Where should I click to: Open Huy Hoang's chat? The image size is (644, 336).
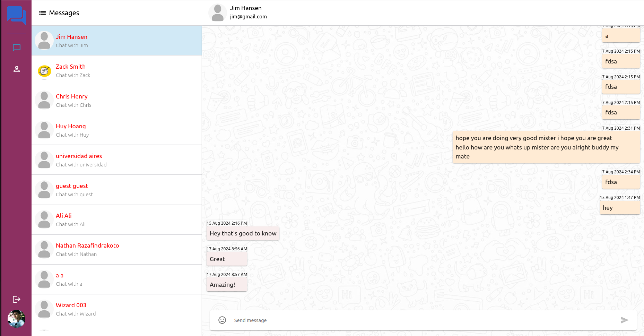click(x=117, y=130)
